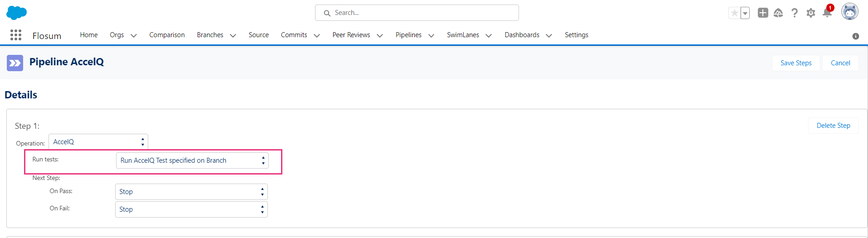Open the favorites list dropdown arrow
The width and height of the screenshot is (868, 238).
[745, 13]
